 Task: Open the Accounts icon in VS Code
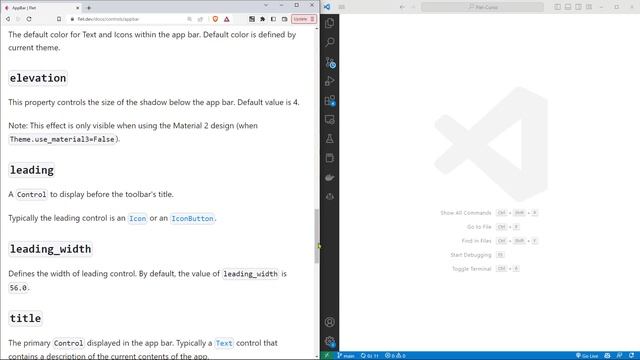(330, 322)
